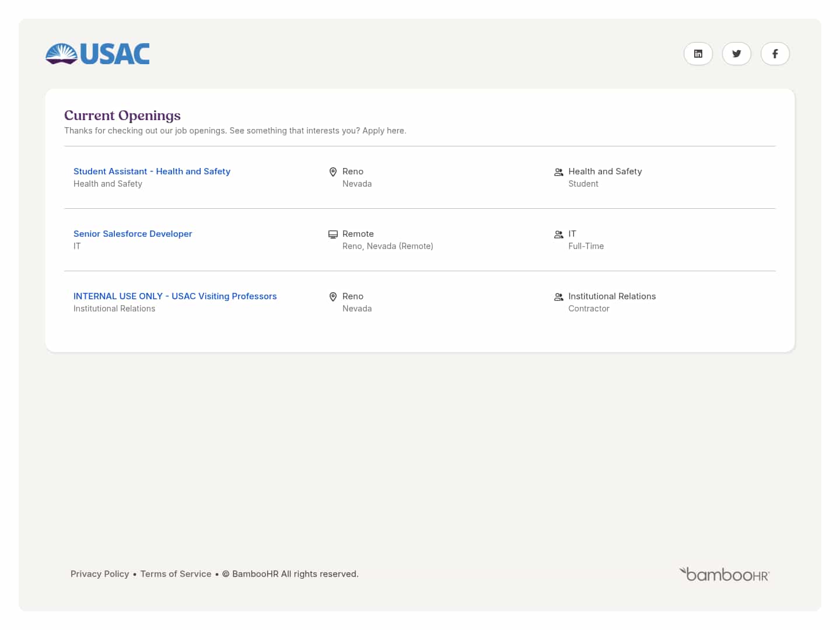Click the location pin icon beside Reno
The image size is (840, 630).
333,172
